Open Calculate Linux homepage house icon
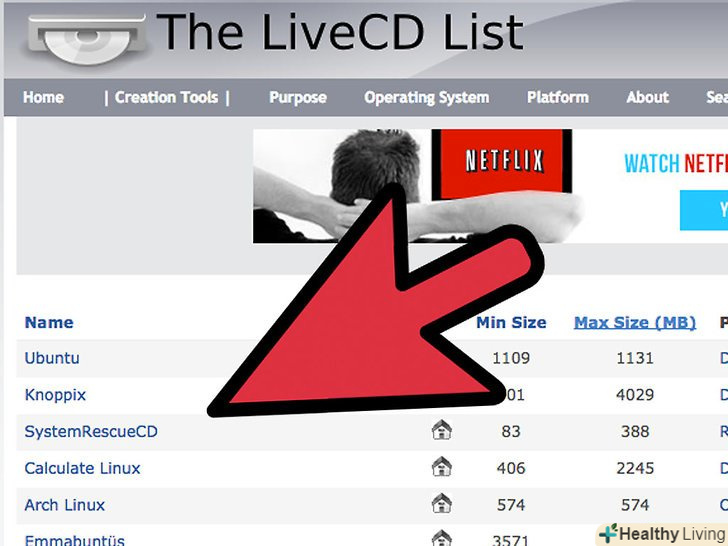This screenshot has width=728, height=546. click(442, 467)
